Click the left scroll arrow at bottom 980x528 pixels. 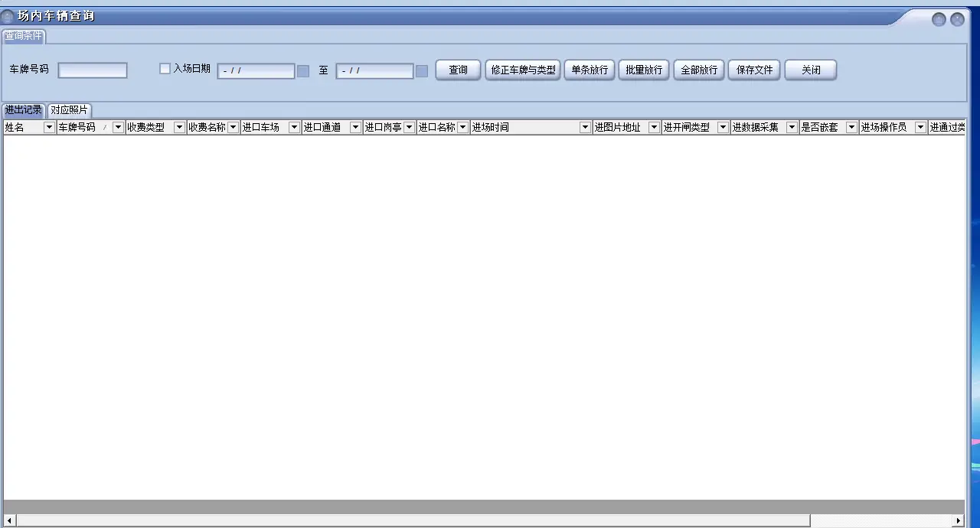click(9, 521)
